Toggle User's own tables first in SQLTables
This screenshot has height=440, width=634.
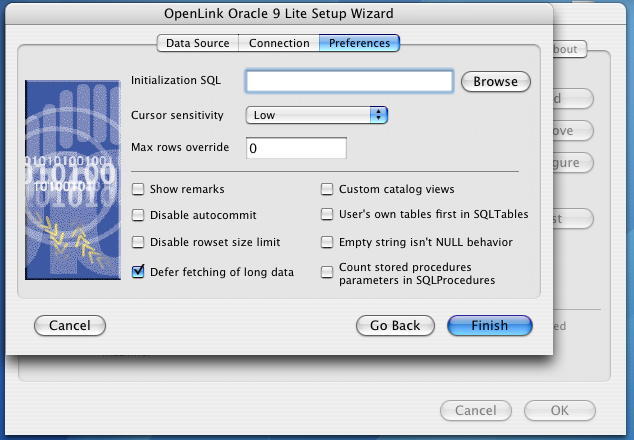(327, 214)
